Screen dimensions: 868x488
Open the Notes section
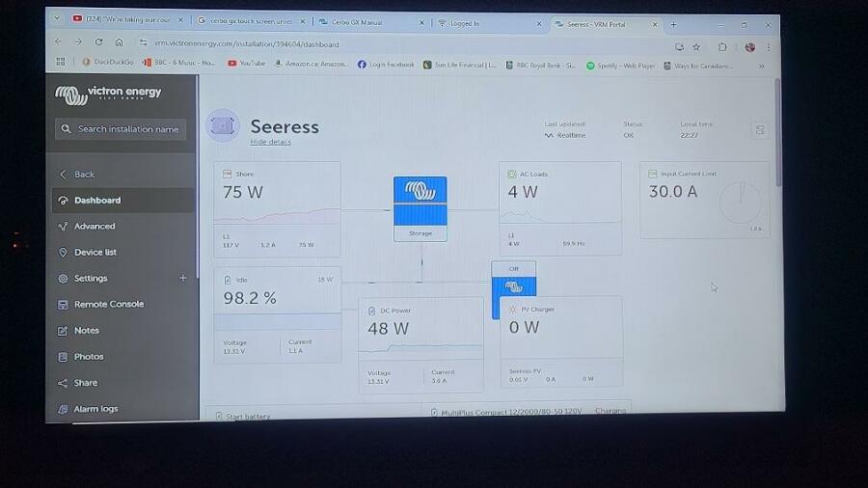[x=87, y=331]
